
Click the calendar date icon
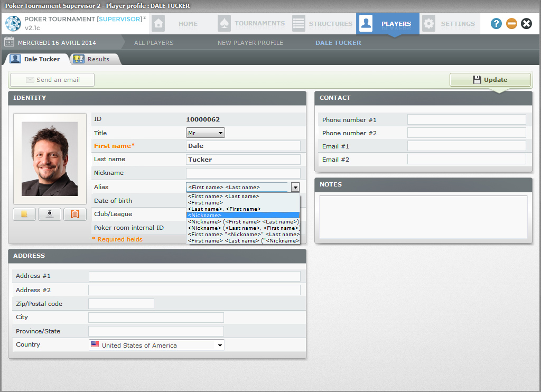click(x=9, y=42)
